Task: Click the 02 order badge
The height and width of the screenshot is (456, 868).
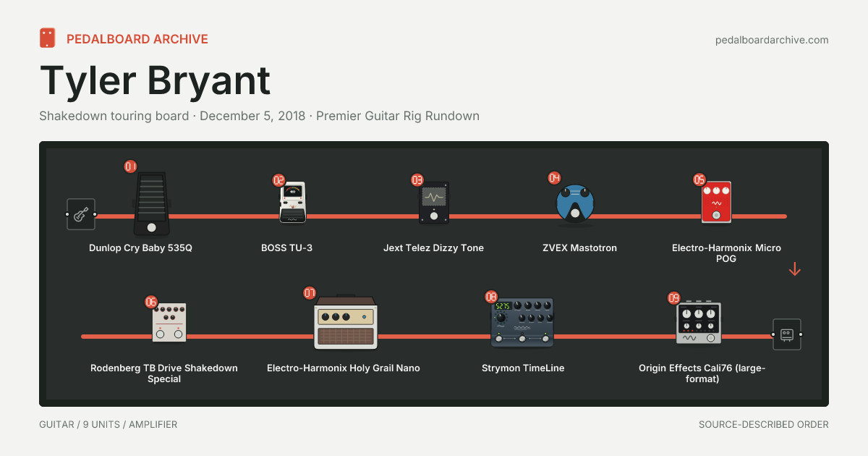Action: 278,180
